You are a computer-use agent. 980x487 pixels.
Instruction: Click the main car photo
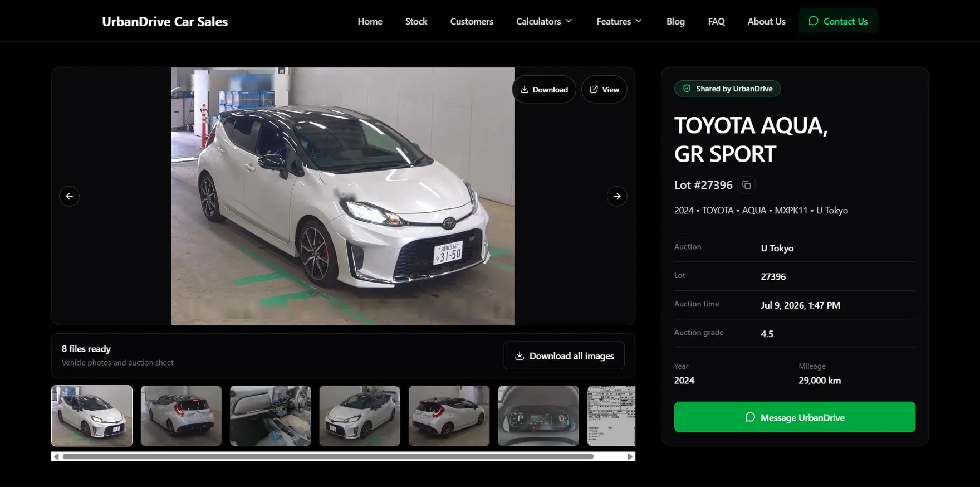click(x=343, y=196)
